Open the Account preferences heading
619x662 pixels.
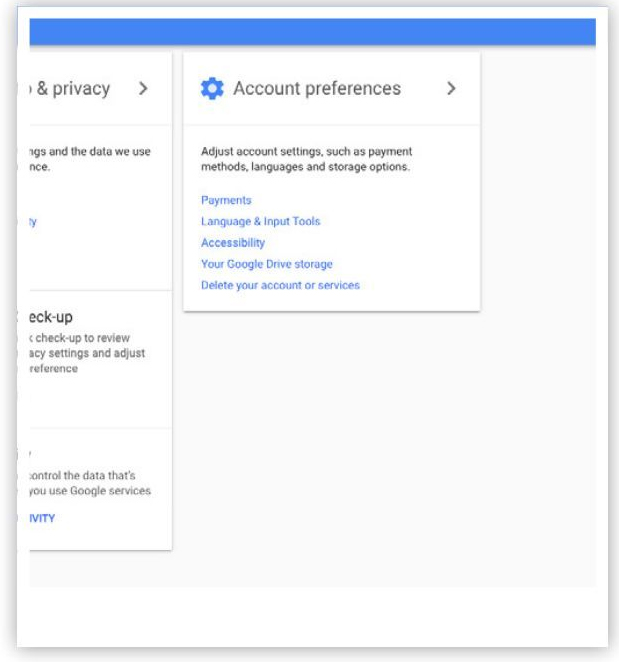316,89
